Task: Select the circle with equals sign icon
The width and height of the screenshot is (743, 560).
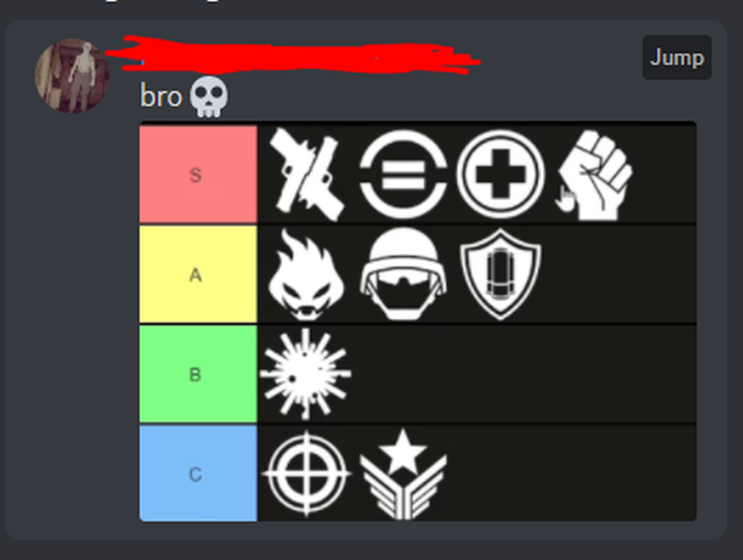Action: (x=403, y=174)
